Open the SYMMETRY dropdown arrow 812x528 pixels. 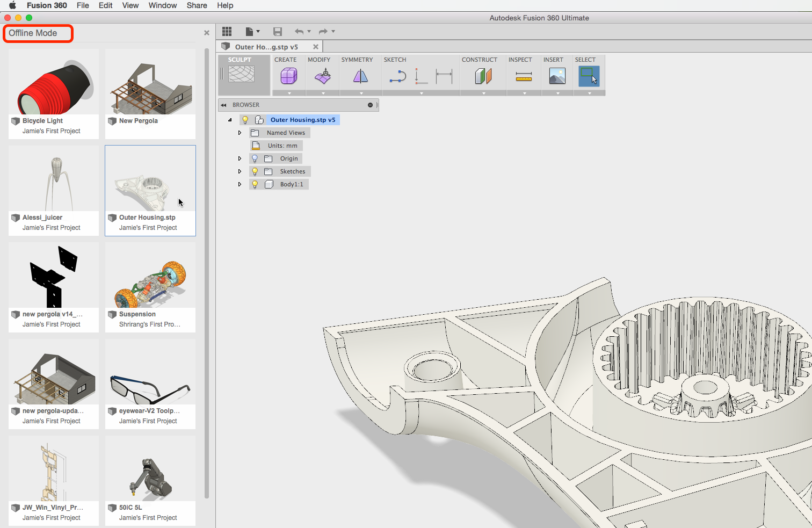(x=361, y=93)
